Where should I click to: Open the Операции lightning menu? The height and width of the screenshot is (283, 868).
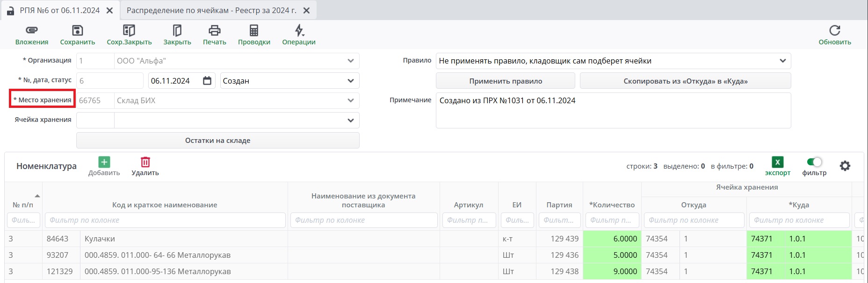pyautogui.click(x=299, y=31)
